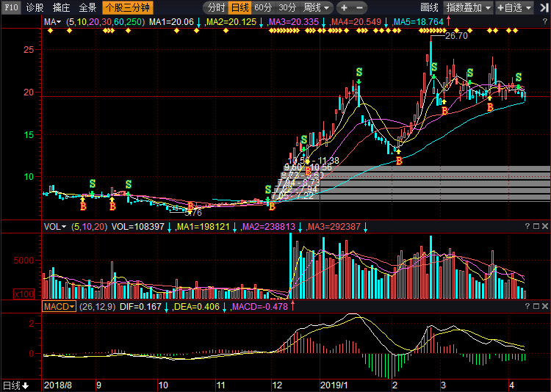
Task: Open the MACD indicator selector
Action: 58,306
